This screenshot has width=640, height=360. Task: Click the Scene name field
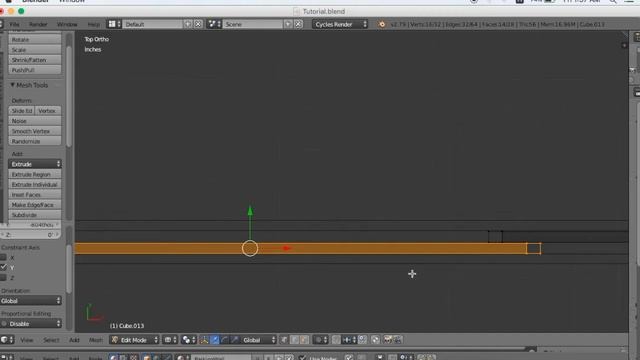pyautogui.click(x=253, y=24)
